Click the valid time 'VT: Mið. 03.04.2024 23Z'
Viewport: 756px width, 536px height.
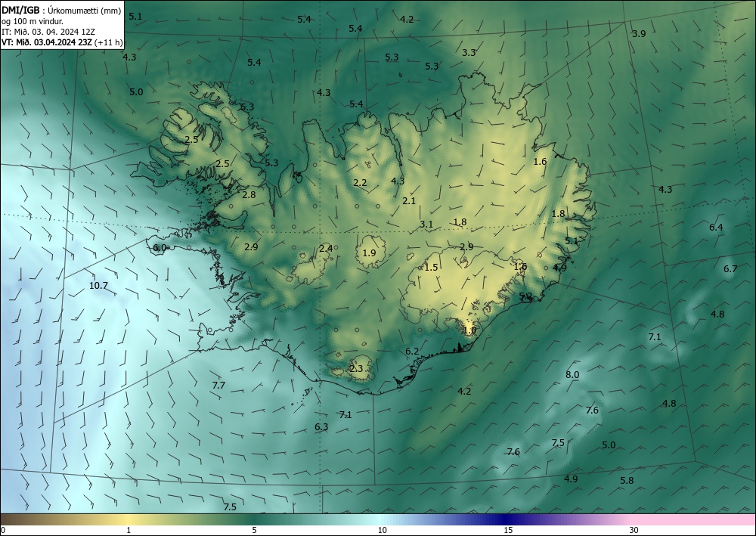point(47,42)
